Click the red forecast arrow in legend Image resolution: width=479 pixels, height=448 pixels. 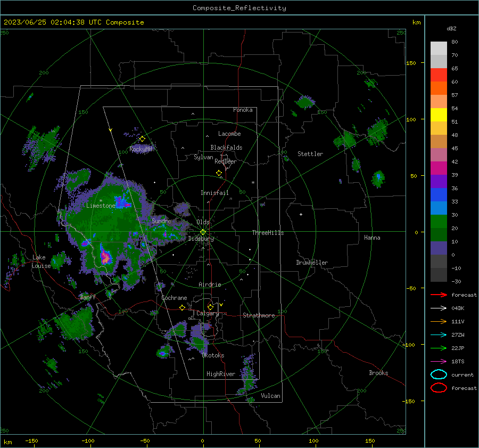[439, 295]
